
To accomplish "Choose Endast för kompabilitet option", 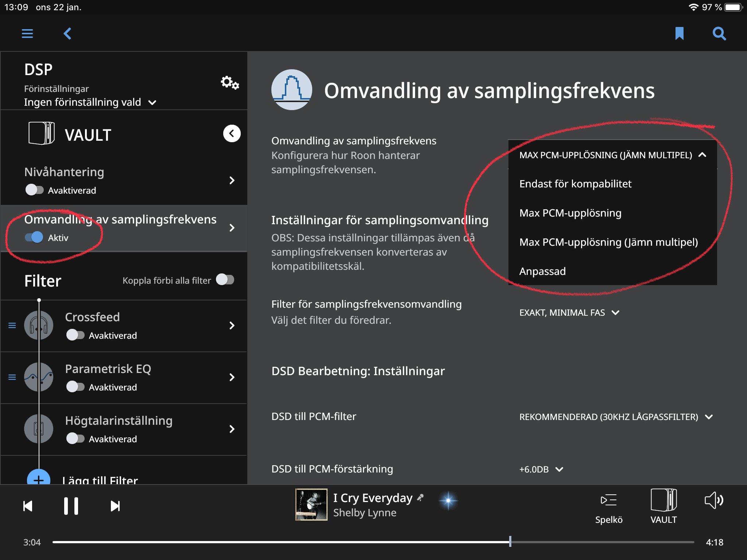I will [575, 184].
